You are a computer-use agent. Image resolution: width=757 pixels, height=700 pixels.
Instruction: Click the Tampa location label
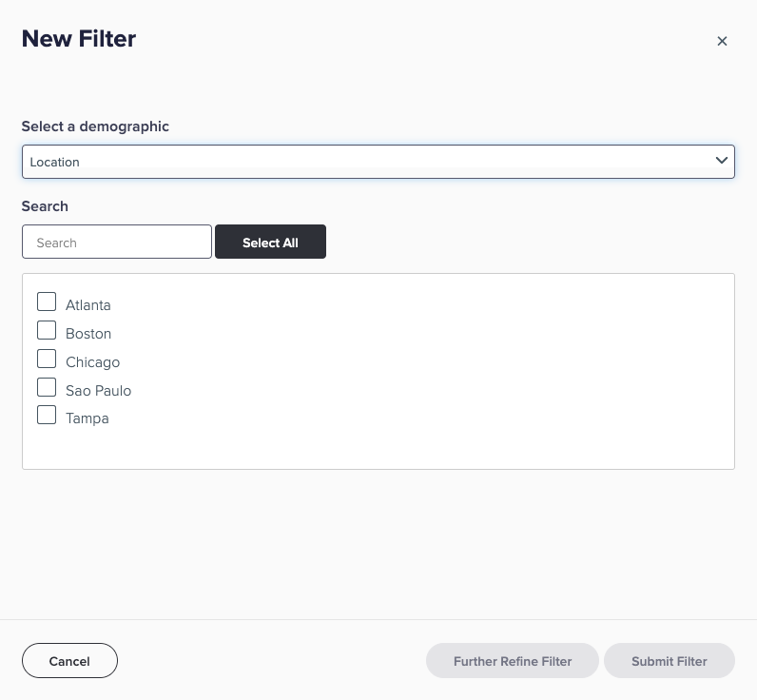click(87, 418)
